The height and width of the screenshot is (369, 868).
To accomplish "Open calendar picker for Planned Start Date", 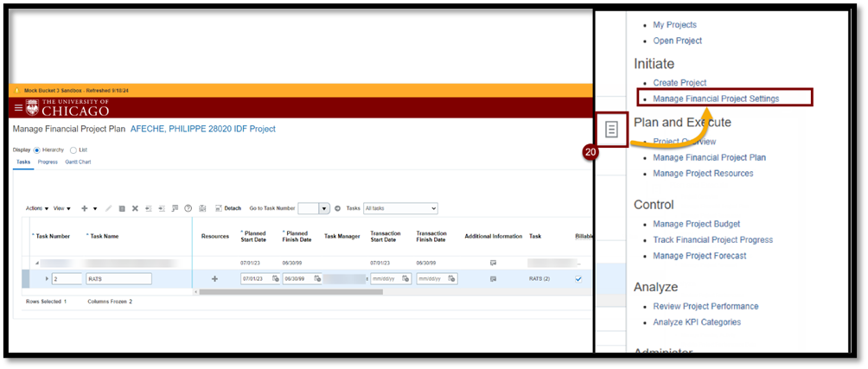I will (275, 279).
